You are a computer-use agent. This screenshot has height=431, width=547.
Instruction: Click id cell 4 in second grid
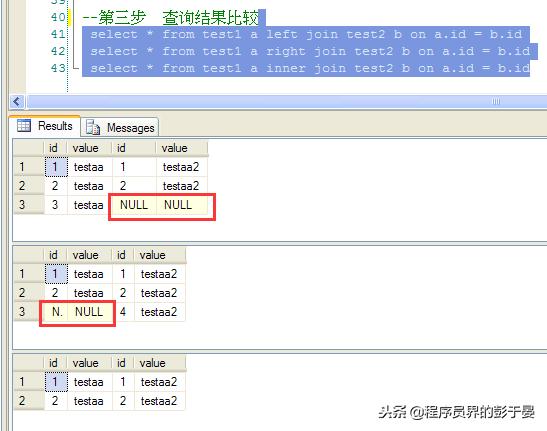click(123, 312)
